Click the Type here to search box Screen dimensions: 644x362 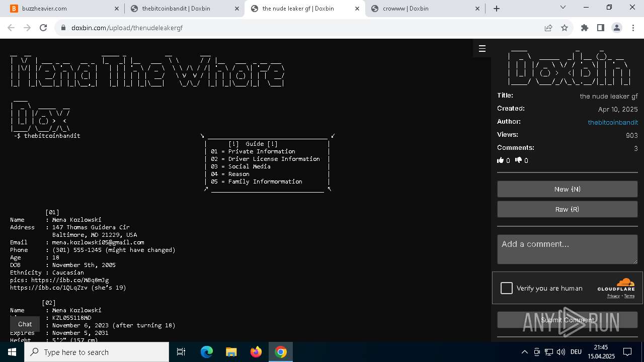click(97, 352)
